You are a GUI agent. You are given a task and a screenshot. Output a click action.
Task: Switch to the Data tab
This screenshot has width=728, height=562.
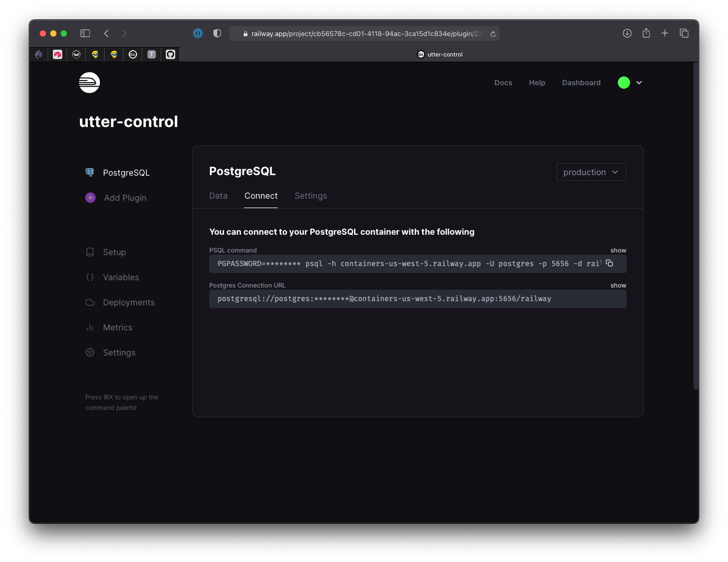(x=218, y=196)
